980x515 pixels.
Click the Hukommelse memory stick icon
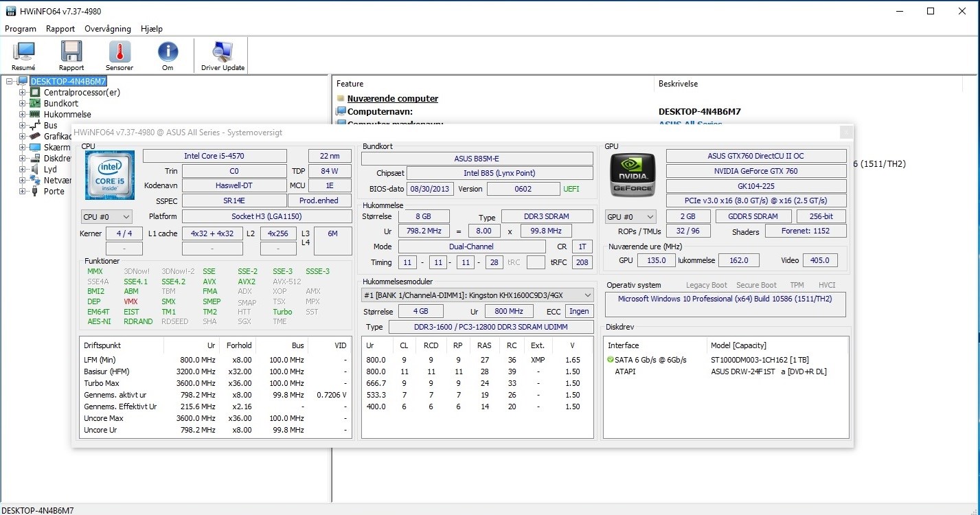pyautogui.click(x=35, y=115)
